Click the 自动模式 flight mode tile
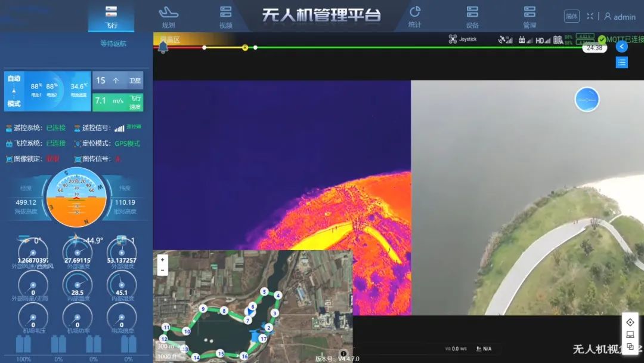Viewport: 644px width, 363px height. (14, 91)
